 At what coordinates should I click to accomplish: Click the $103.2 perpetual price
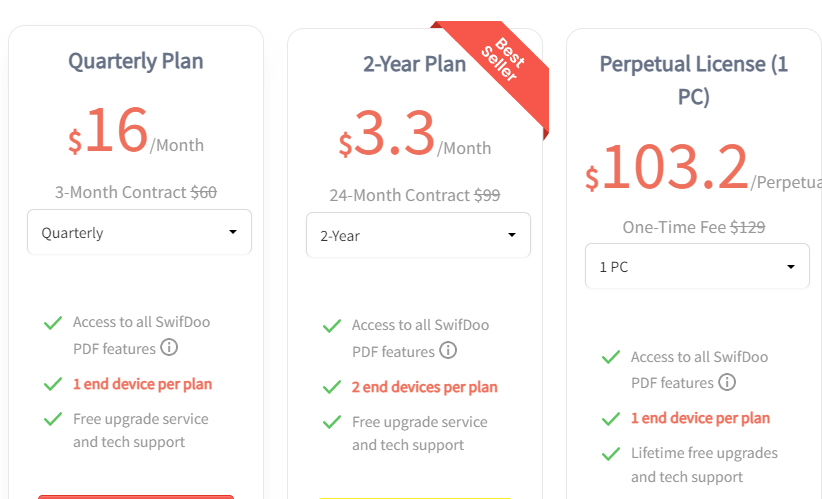704,168
